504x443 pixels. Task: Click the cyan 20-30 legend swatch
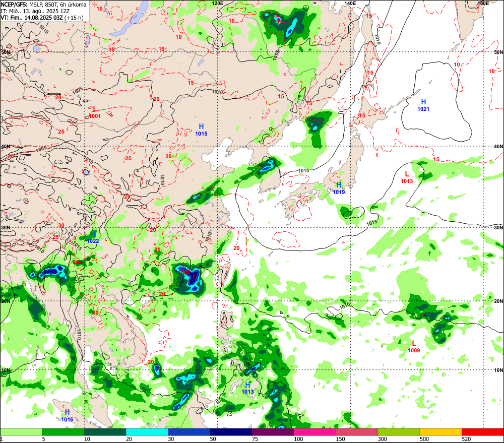[147, 432]
